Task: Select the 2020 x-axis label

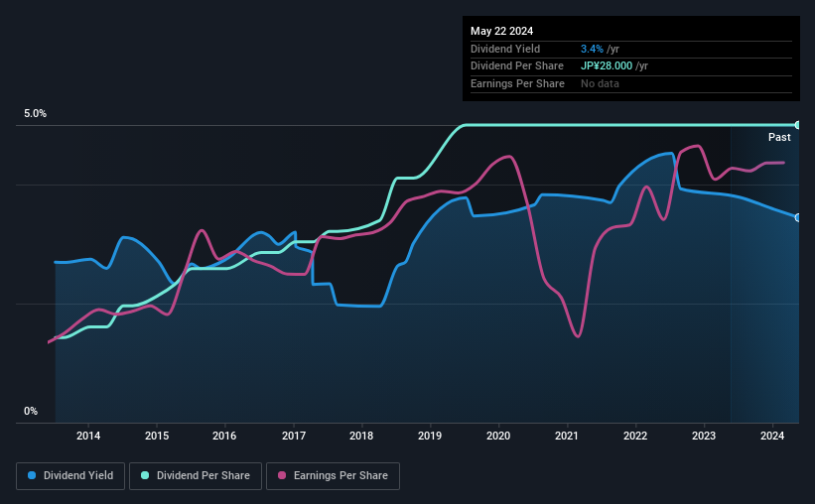Action: (498, 436)
